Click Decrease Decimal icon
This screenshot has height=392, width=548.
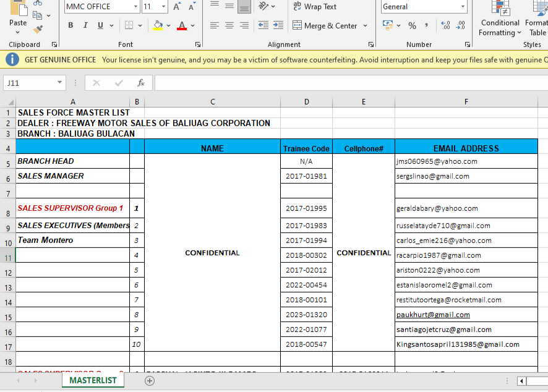[461, 25]
